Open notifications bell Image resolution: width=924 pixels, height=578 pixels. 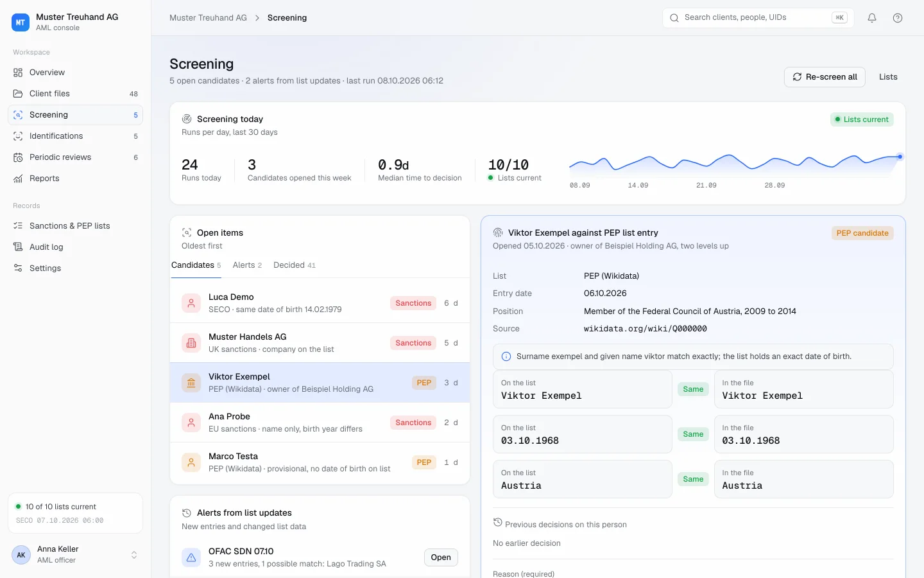872,18
